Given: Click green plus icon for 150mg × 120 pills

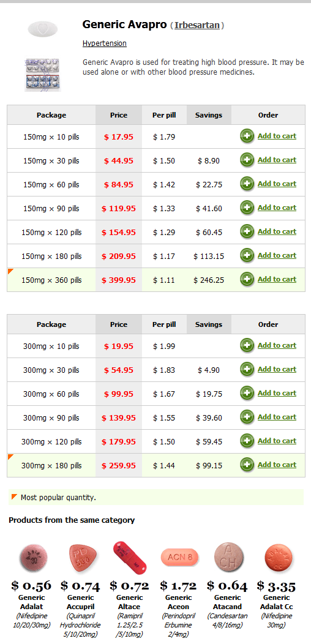Looking at the screenshot, I should (247, 231).
